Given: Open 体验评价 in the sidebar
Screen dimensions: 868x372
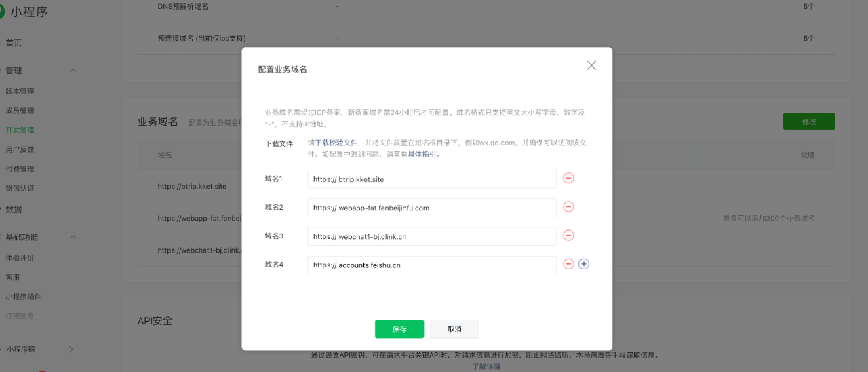Looking at the screenshot, I should (20, 258).
